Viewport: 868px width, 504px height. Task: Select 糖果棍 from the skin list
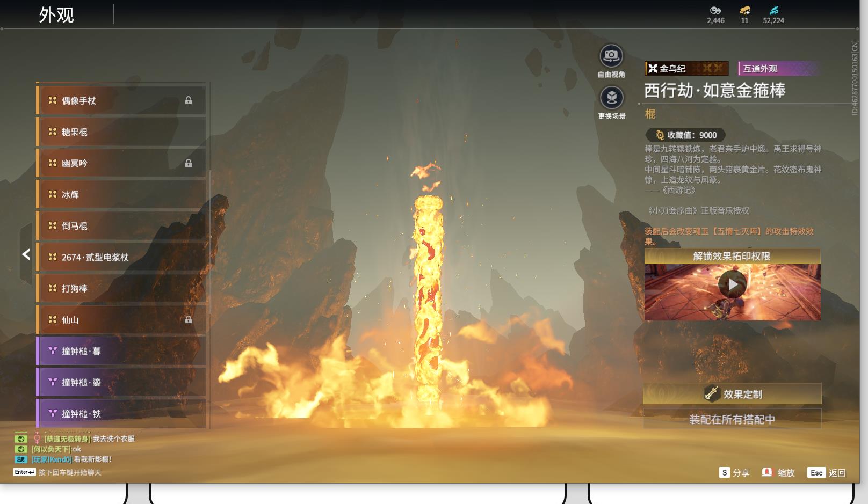pyautogui.click(x=121, y=132)
